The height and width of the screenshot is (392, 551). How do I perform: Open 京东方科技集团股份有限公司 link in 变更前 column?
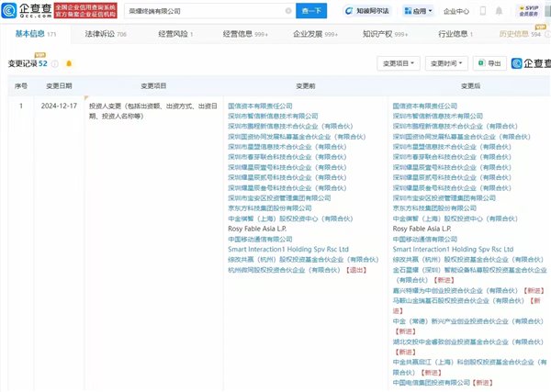(269, 208)
